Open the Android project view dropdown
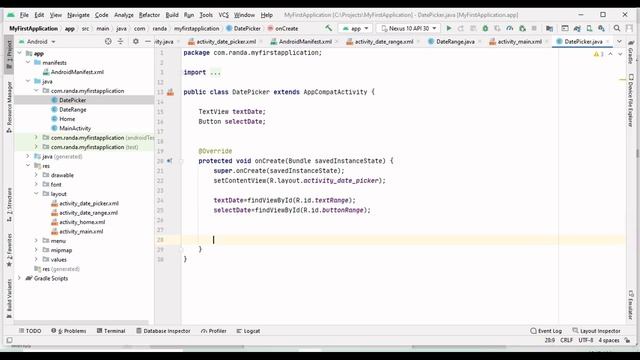The image size is (640, 360). (x=37, y=41)
